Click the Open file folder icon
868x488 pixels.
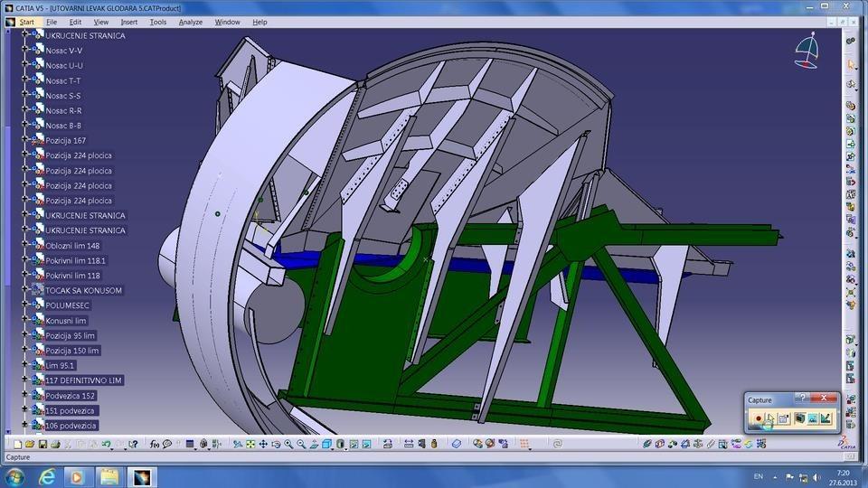[30, 444]
